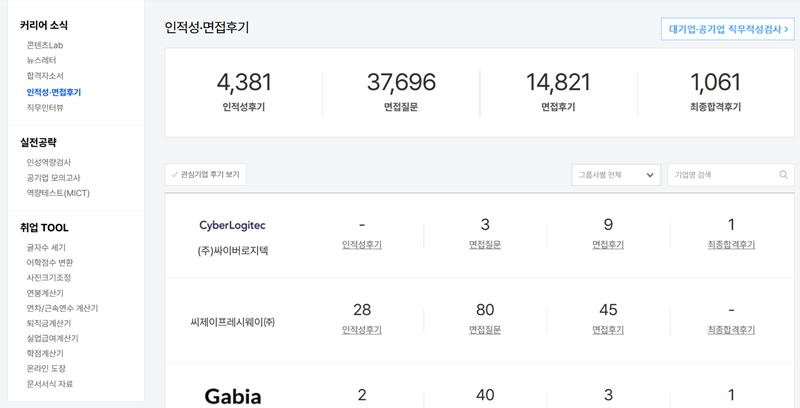Click 인적성후기 link for 씨제이프레시웨이
Image resolution: width=800 pixels, height=408 pixels.
pyautogui.click(x=362, y=330)
